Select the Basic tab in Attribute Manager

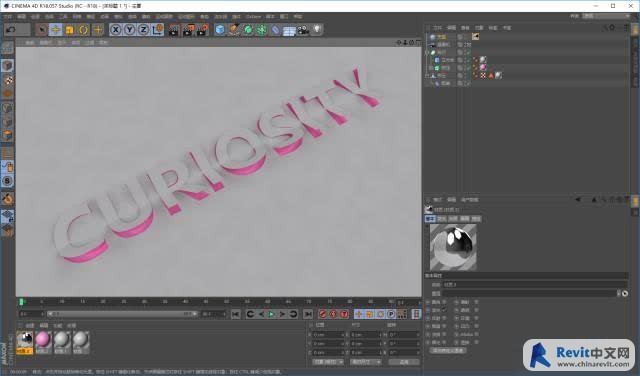click(430, 219)
